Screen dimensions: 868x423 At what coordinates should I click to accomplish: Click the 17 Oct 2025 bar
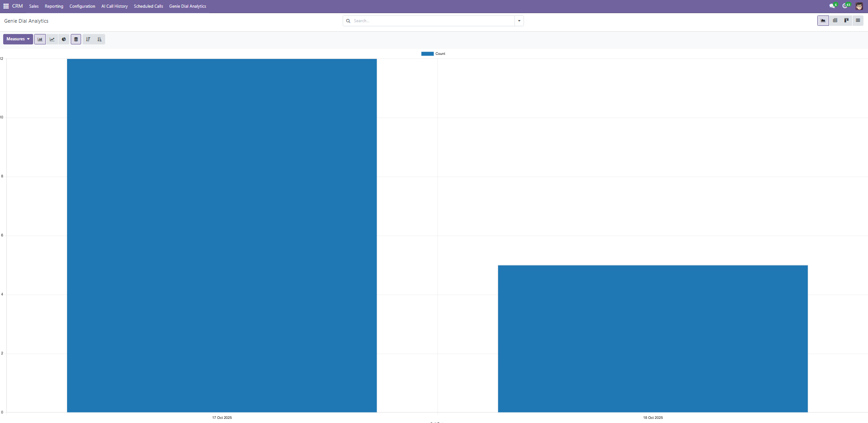pyautogui.click(x=222, y=235)
